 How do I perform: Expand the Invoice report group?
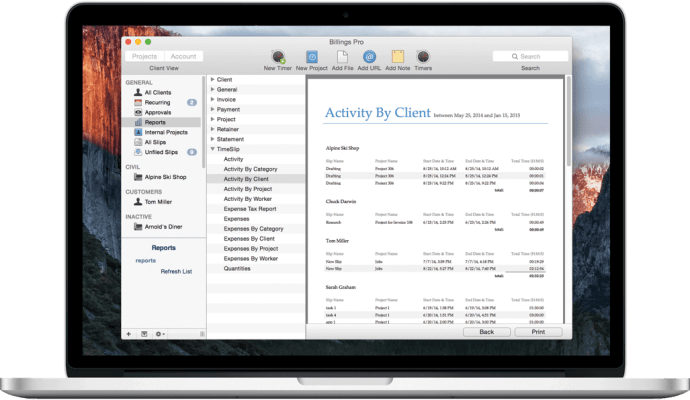(x=212, y=99)
